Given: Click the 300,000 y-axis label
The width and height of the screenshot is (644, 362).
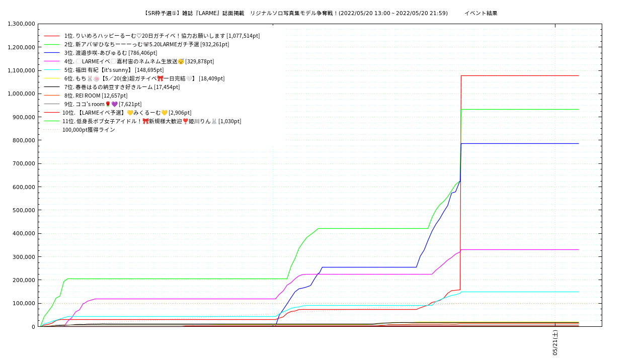Looking at the screenshot, I should [x=24, y=257].
